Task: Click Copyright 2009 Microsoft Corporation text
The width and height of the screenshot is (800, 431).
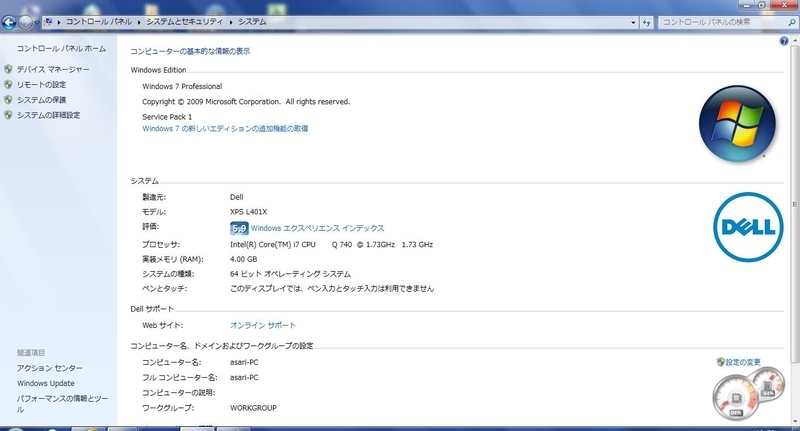Action: (246, 102)
